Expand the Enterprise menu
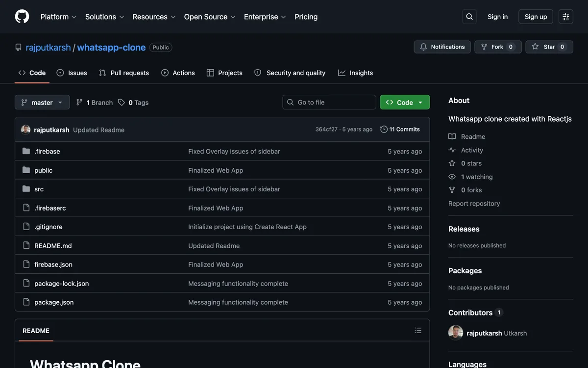Screen dimensions: 588x368 (x=265, y=17)
